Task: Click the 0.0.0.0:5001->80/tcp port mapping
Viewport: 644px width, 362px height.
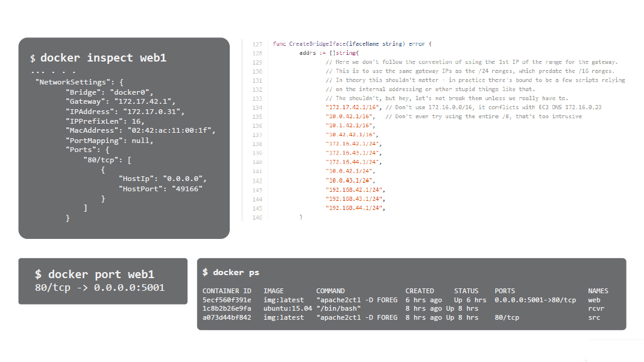Action: [x=535, y=300]
